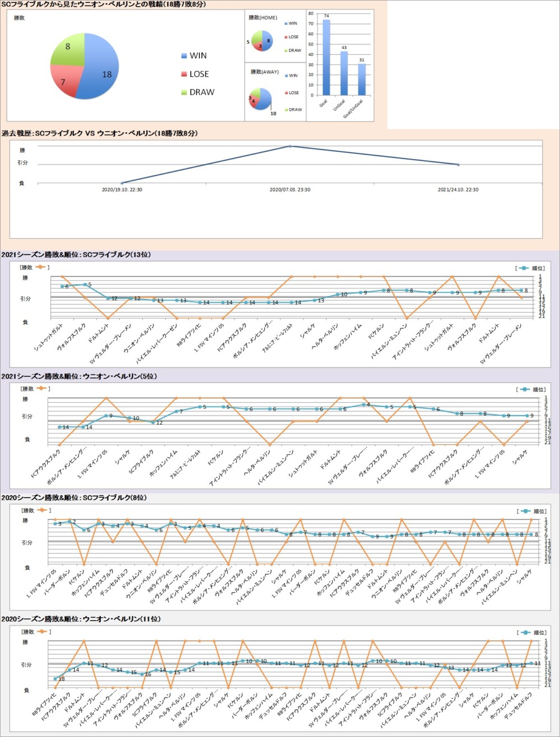Click the blue WIN legend swatch of main pie
The image size is (560, 737).
tap(184, 56)
